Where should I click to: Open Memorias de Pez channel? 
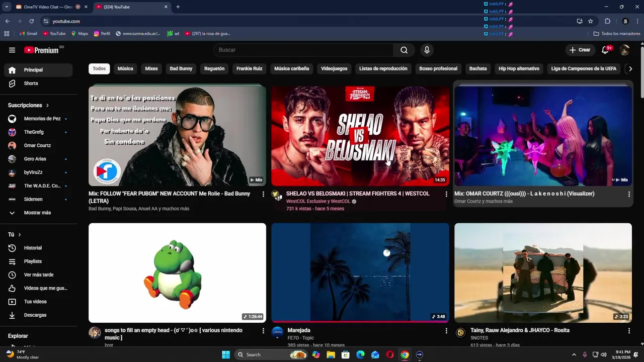(38, 119)
